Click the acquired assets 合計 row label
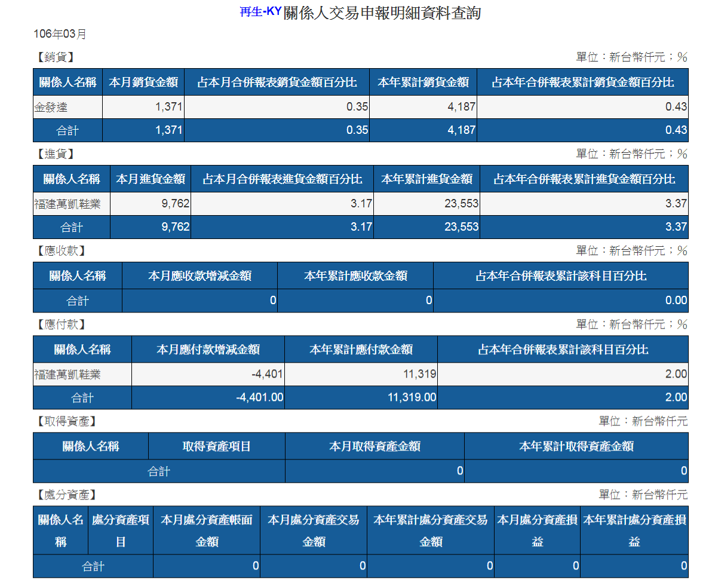This screenshot has width=712, height=588. [x=159, y=471]
